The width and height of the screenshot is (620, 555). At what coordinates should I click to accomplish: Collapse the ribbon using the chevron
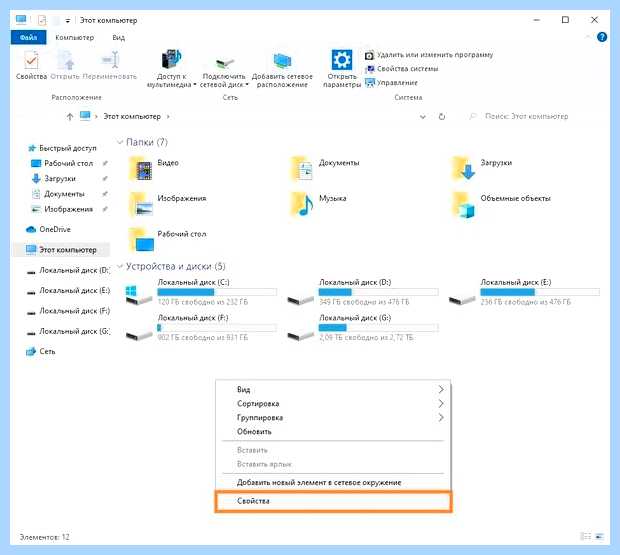tap(589, 37)
